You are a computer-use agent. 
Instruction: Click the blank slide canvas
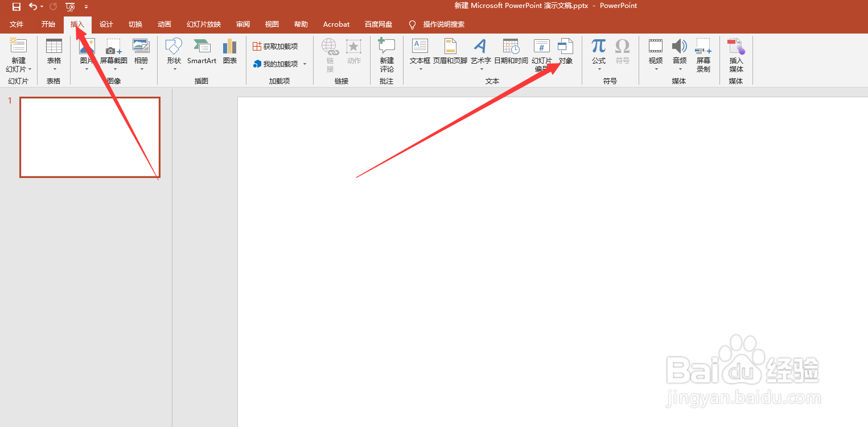click(x=552, y=262)
